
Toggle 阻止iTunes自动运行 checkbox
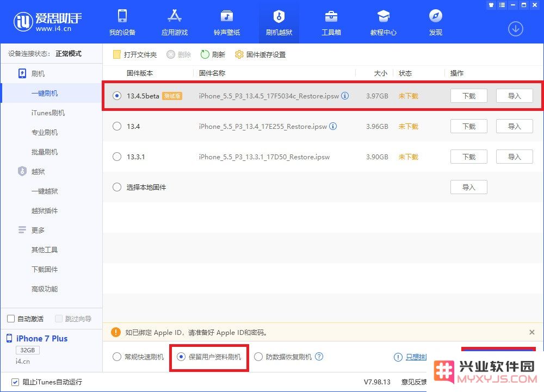click(15, 382)
